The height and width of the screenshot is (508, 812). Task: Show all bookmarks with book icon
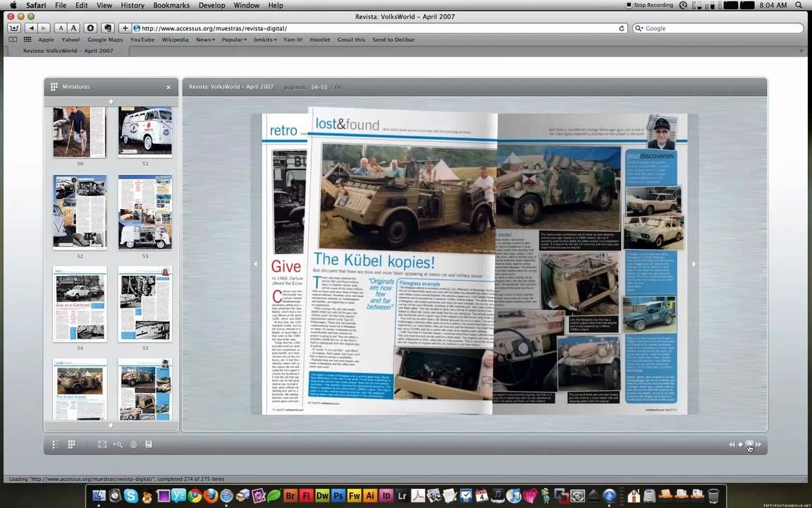tap(13, 40)
